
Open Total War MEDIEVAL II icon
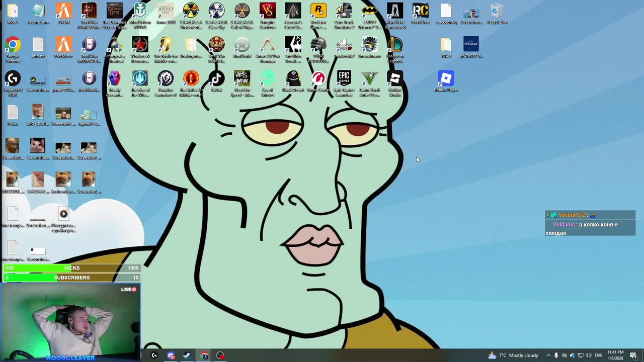click(x=89, y=50)
